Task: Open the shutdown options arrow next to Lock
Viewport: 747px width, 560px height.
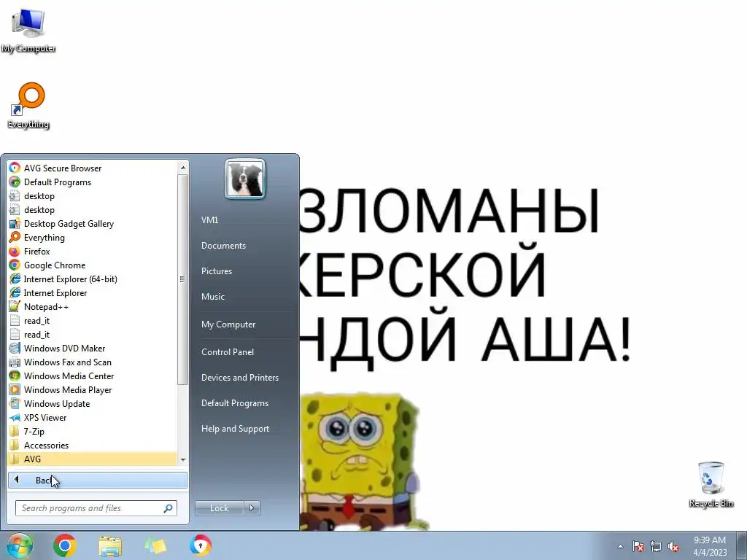Action: pyautogui.click(x=252, y=508)
